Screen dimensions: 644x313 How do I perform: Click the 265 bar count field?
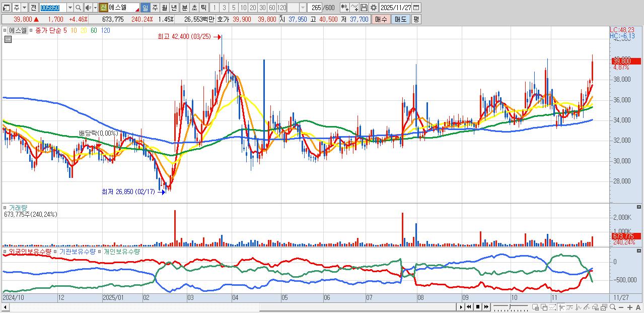tap(316, 8)
